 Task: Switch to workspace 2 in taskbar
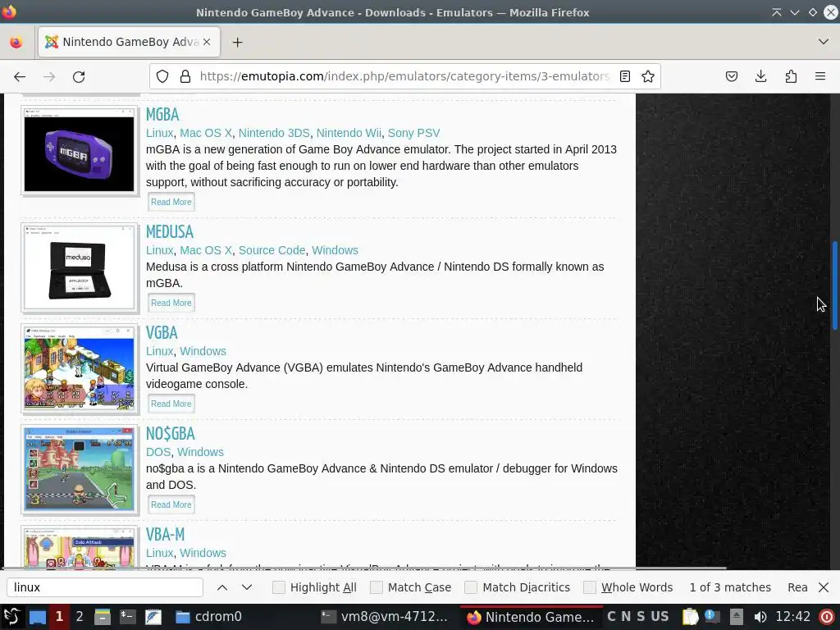point(80,617)
